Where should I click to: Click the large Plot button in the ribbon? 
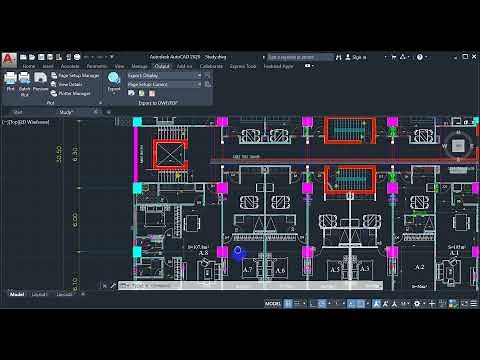pyautogui.click(x=10, y=81)
